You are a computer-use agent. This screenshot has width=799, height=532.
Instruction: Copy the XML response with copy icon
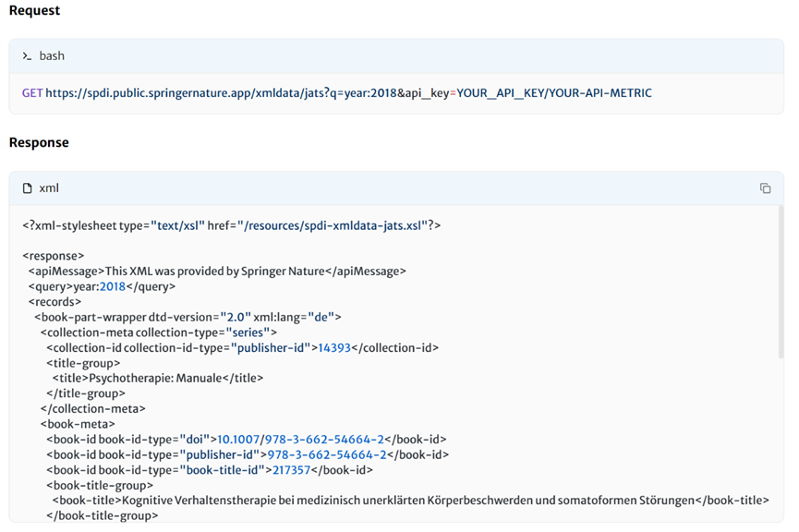pyautogui.click(x=765, y=188)
